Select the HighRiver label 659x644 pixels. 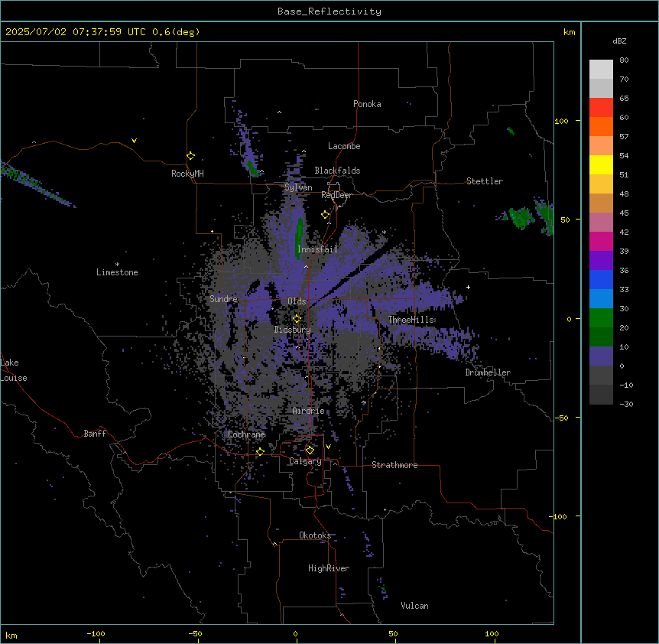coord(329,568)
